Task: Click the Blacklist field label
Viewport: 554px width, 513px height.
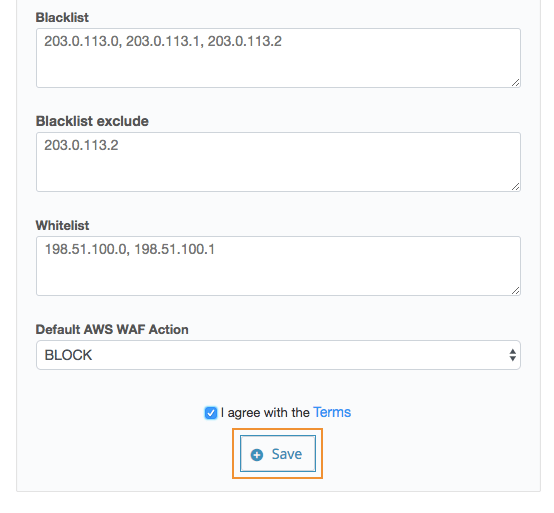Action: coord(62,17)
